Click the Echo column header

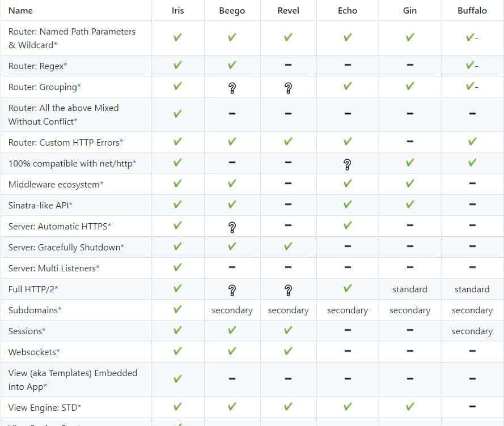pos(348,10)
